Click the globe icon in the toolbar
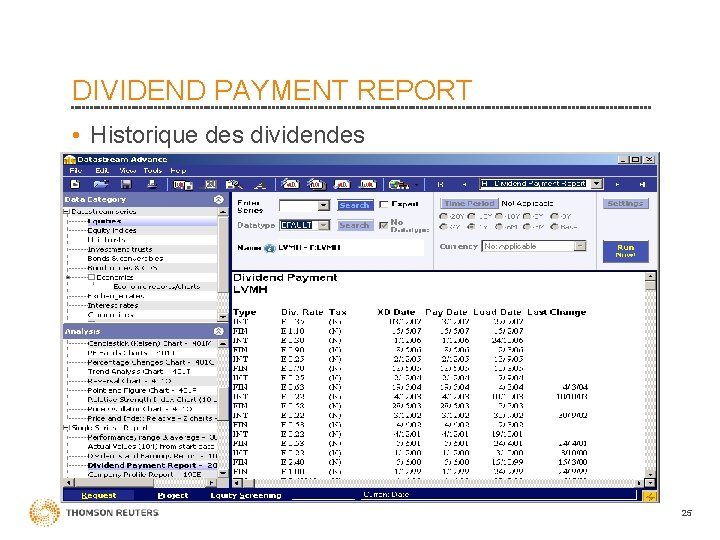720x540 pixels. point(399,185)
